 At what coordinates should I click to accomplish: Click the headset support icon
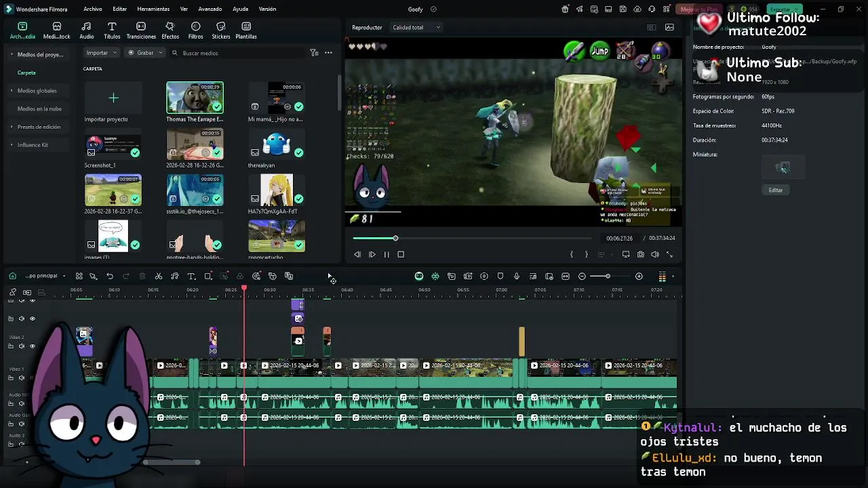click(x=652, y=9)
